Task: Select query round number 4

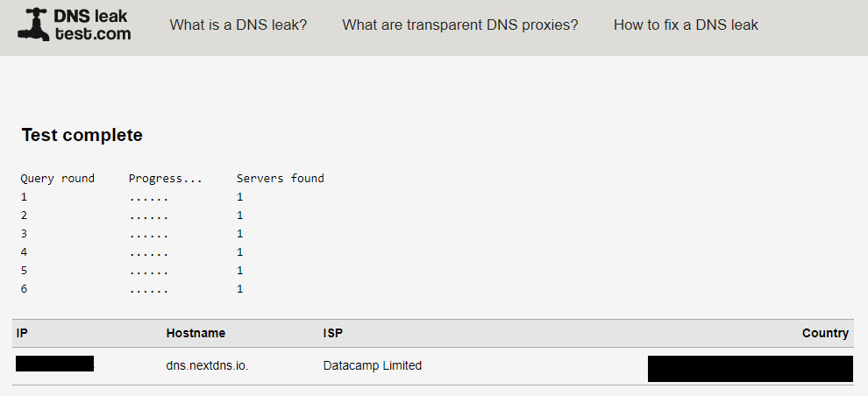Action: point(25,252)
